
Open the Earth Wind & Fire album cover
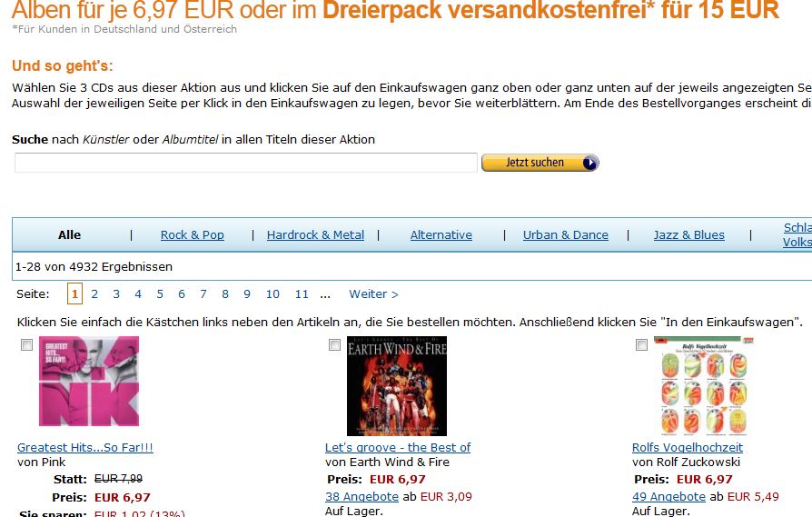point(397,386)
